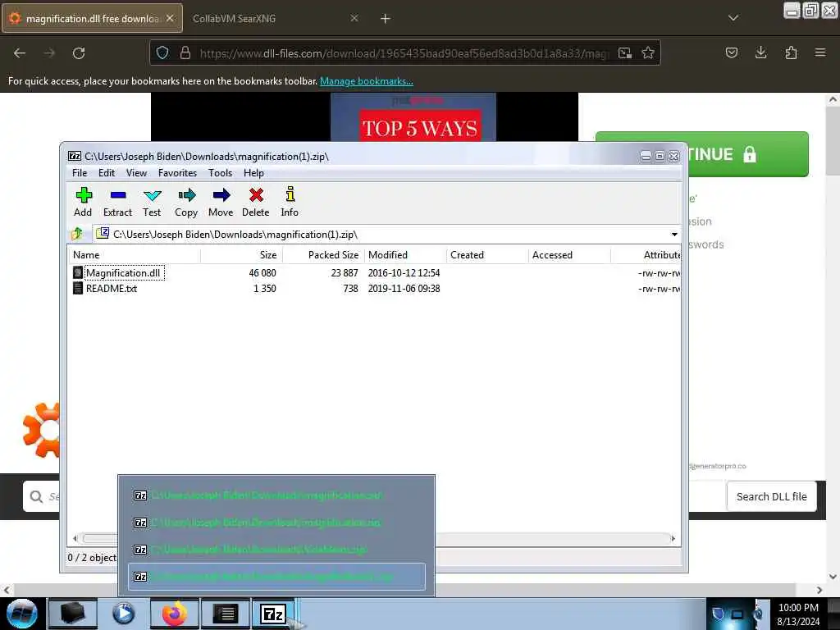Click the picture-in-picture icon in the address bar
Image resolution: width=840 pixels, height=630 pixels.
tap(624, 52)
